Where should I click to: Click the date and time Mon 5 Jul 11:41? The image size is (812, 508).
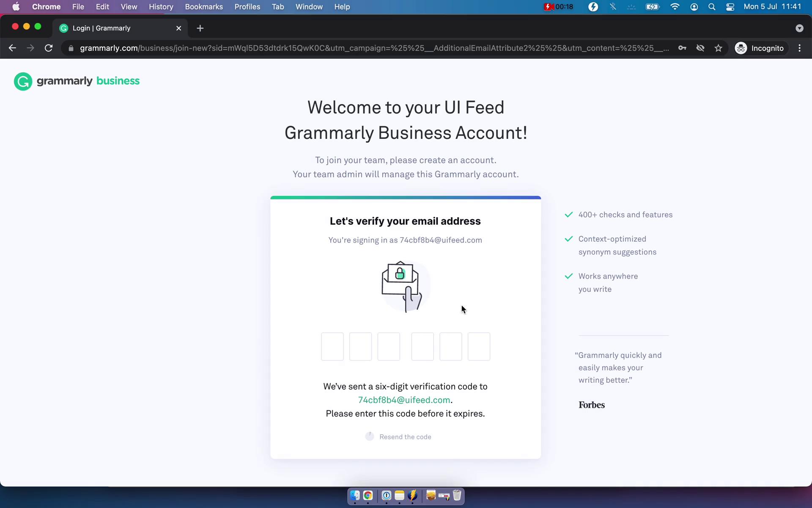pos(772,7)
